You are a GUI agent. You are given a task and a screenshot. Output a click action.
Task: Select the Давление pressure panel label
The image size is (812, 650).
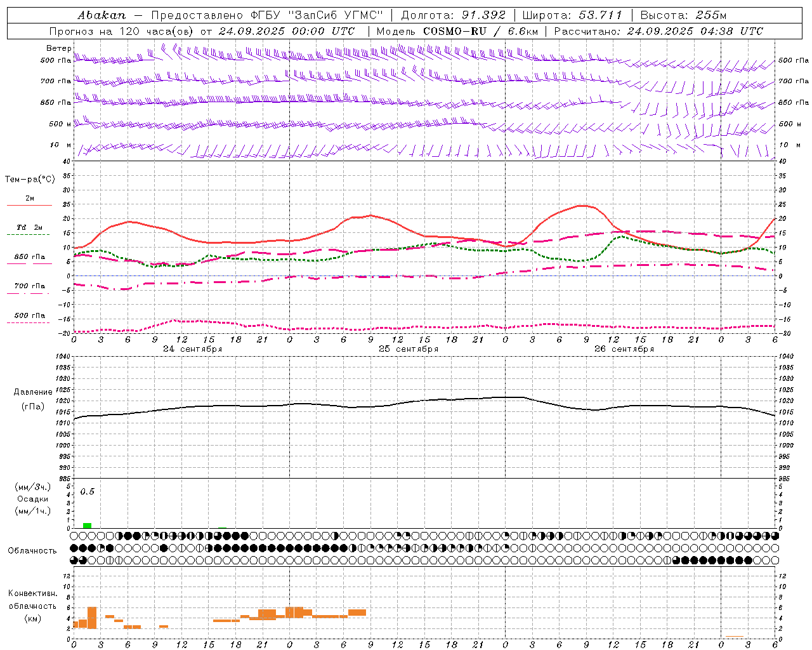click(x=33, y=392)
